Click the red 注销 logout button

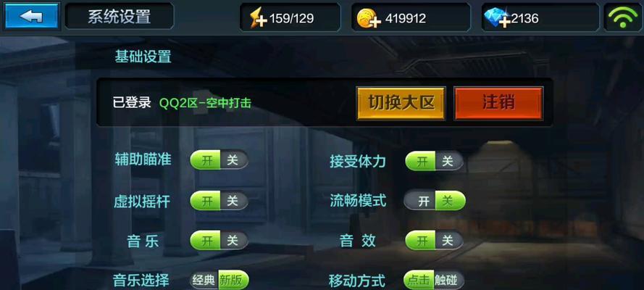click(x=498, y=103)
